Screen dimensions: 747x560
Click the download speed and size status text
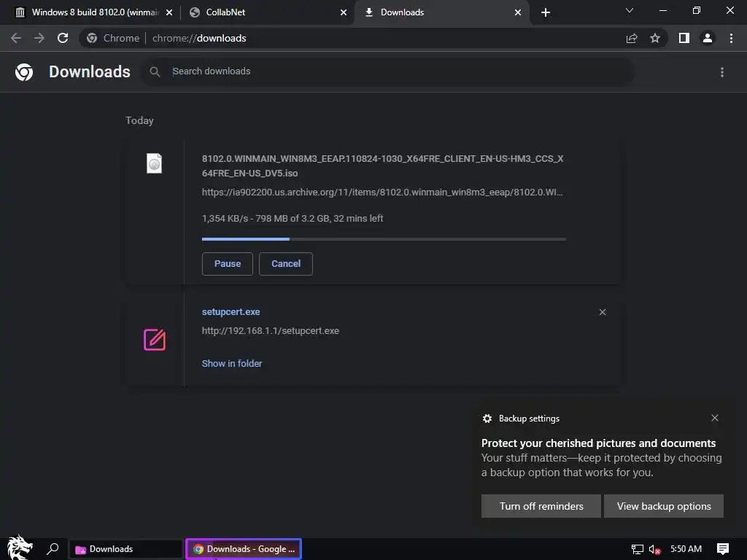click(x=293, y=219)
